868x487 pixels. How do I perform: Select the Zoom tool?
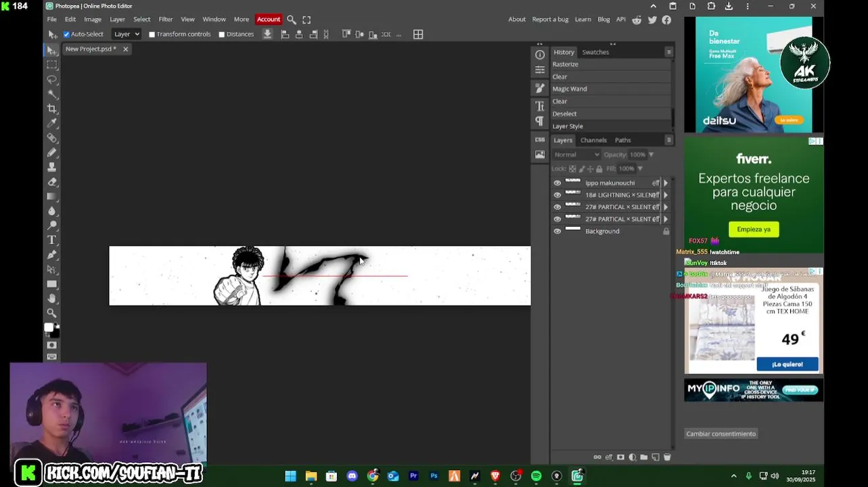pos(51,313)
